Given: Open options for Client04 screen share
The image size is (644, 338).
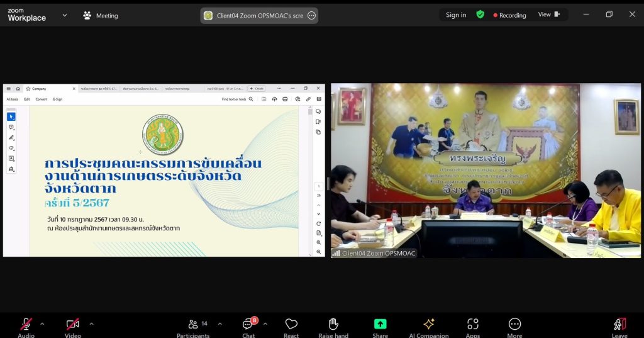Looking at the screenshot, I should coord(312,16).
